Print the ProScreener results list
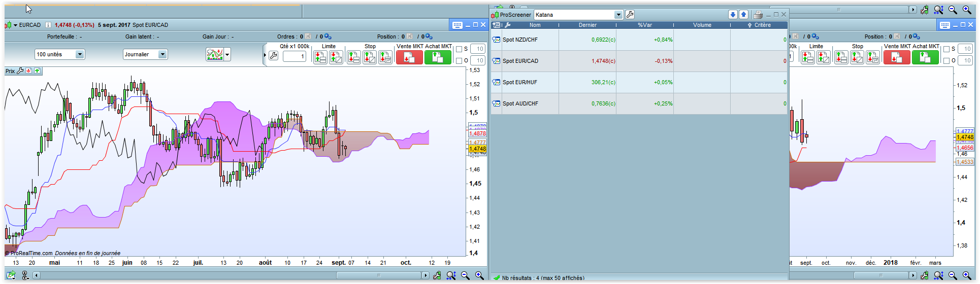980x284 pixels. click(758, 15)
